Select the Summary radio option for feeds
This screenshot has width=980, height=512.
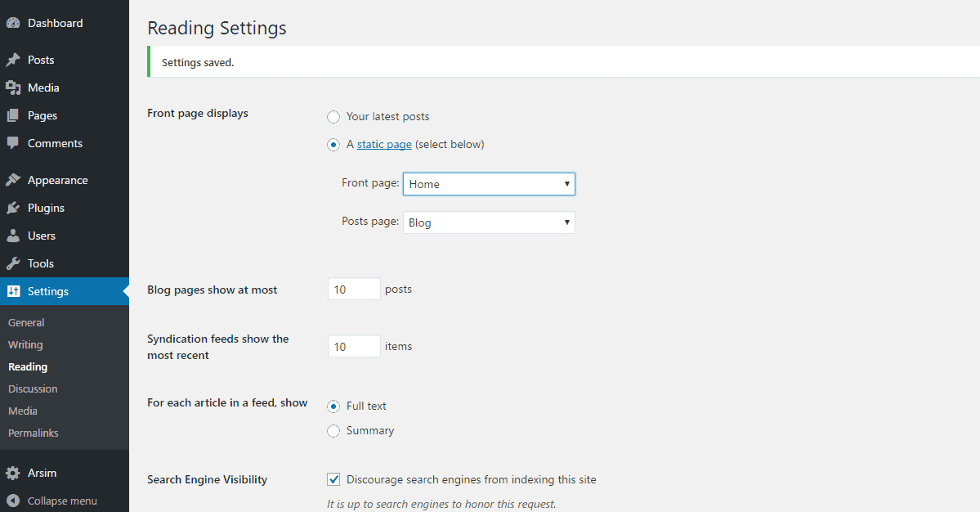[x=333, y=430]
